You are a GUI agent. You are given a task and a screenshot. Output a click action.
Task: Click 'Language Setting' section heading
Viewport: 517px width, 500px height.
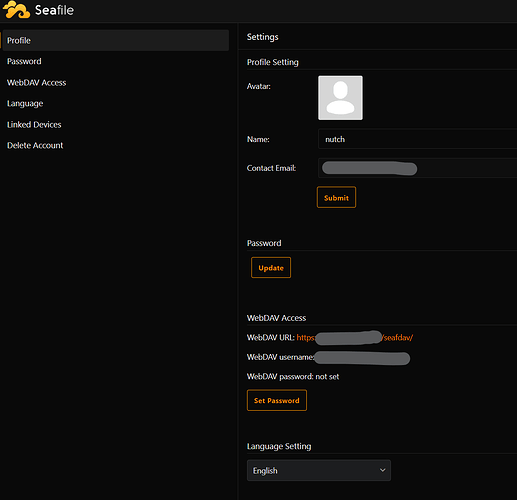(279, 446)
